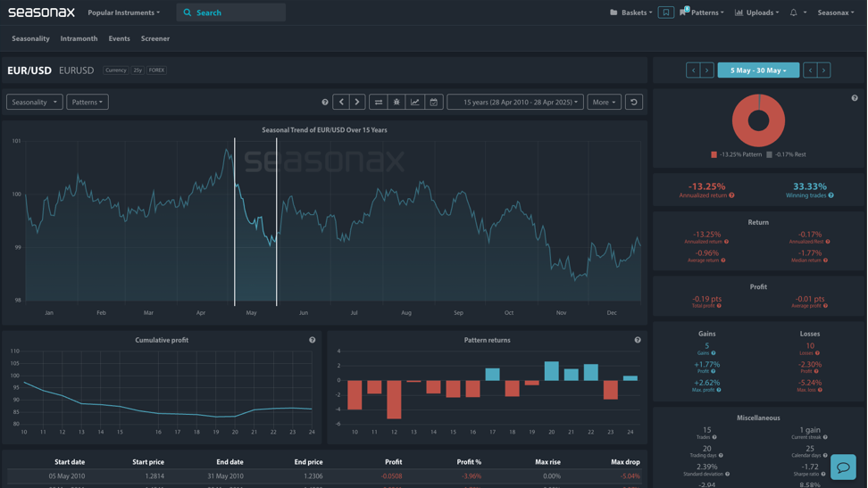This screenshot has height=488, width=868.
Task: Sort by the Start date column header
Action: [x=70, y=461]
